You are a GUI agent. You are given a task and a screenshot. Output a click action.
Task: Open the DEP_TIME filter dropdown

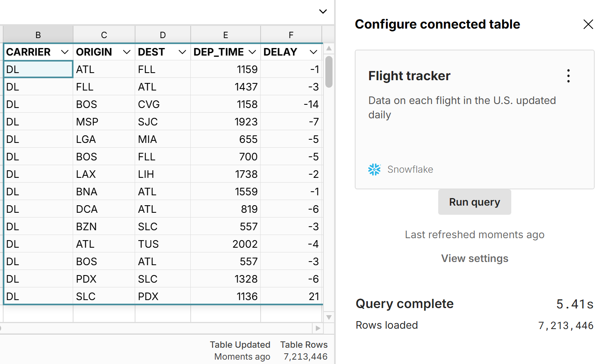252,52
